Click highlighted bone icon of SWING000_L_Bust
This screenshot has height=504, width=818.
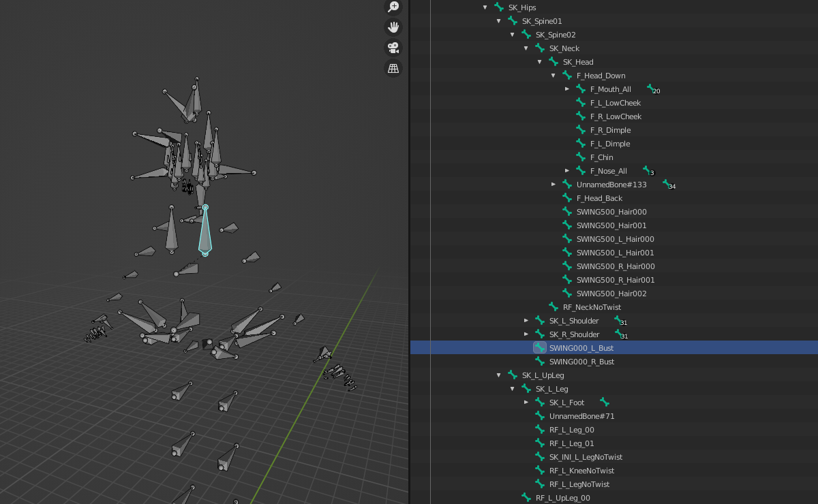tap(540, 347)
